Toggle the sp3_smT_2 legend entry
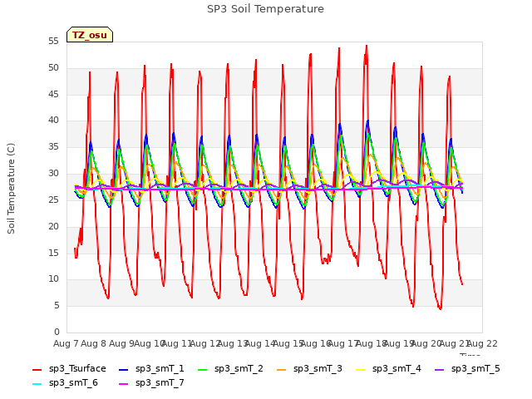Screen dimensions: 532x399 coord(230,369)
